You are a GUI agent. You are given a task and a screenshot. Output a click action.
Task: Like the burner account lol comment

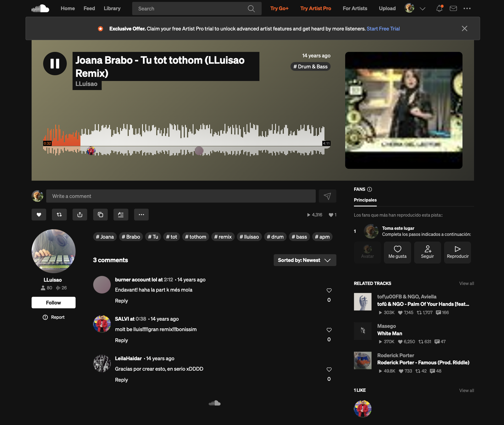(x=329, y=290)
